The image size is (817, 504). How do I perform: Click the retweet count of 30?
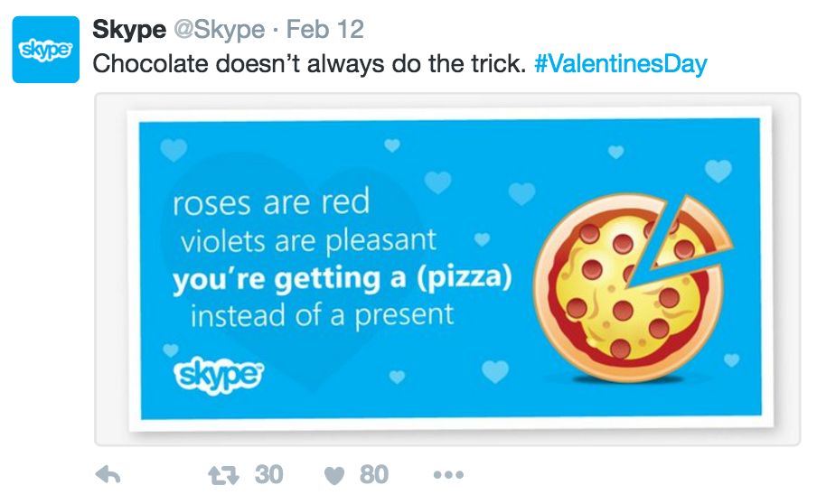point(268,475)
